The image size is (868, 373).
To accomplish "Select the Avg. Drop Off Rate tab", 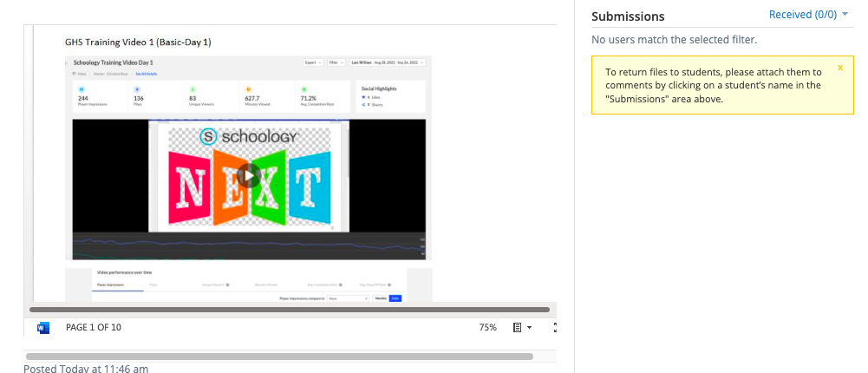I will [375, 285].
